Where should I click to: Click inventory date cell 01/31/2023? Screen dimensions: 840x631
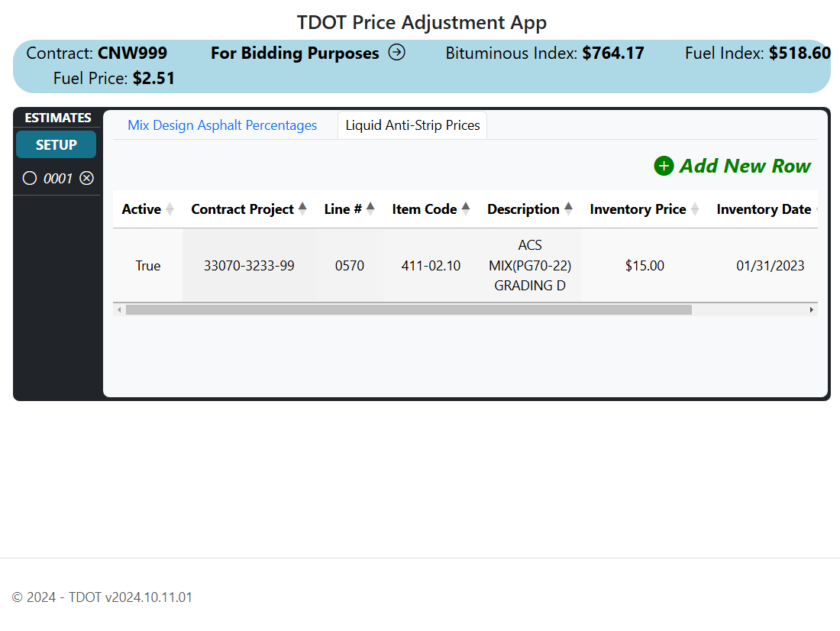(x=770, y=265)
